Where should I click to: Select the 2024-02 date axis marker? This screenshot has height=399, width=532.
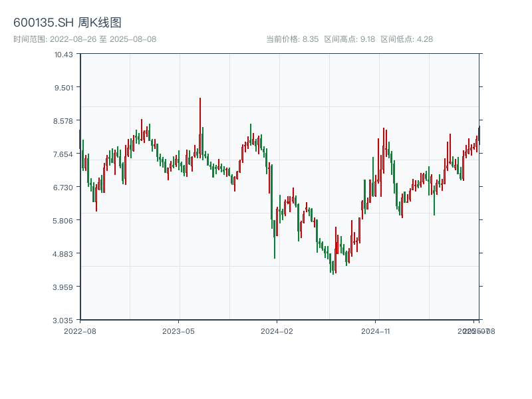coord(277,331)
